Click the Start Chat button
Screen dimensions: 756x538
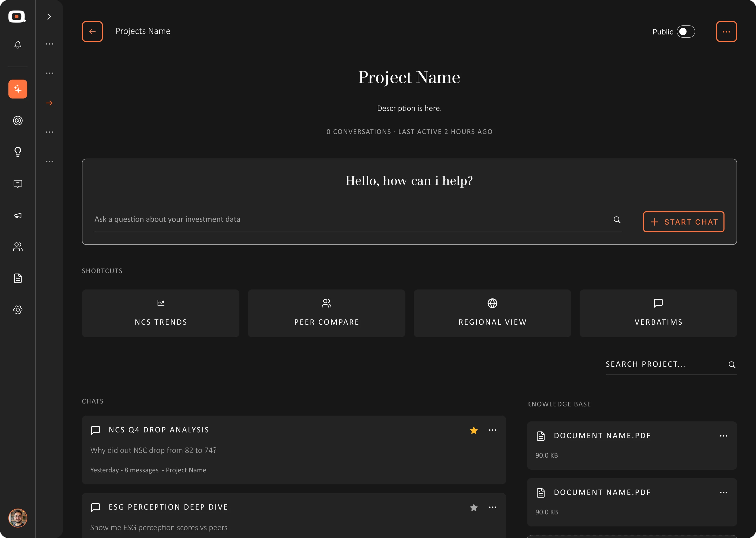click(x=684, y=222)
